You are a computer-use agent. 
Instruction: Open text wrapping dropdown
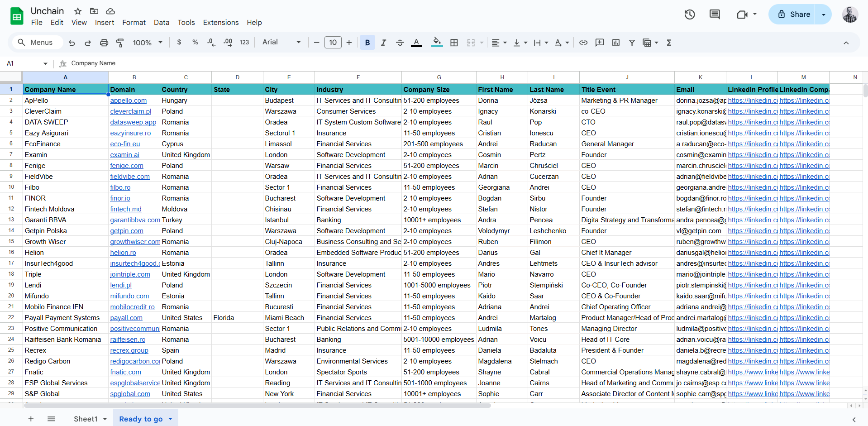tap(541, 43)
